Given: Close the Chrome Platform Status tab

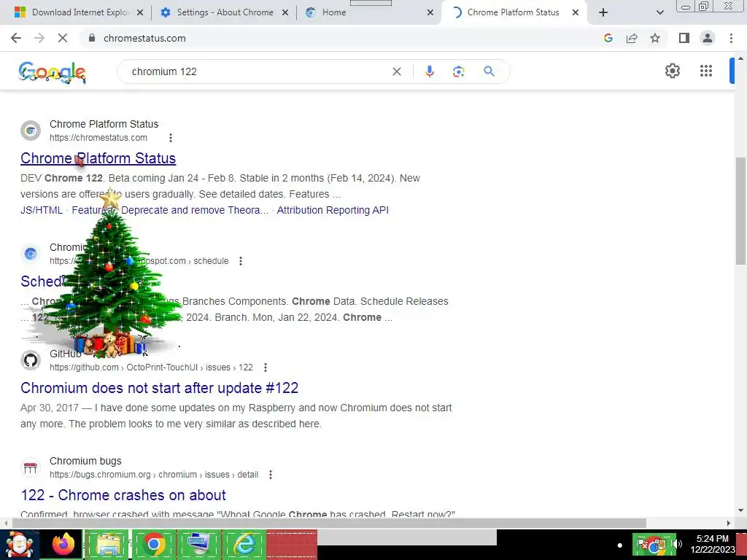Looking at the screenshot, I should click(576, 12).
